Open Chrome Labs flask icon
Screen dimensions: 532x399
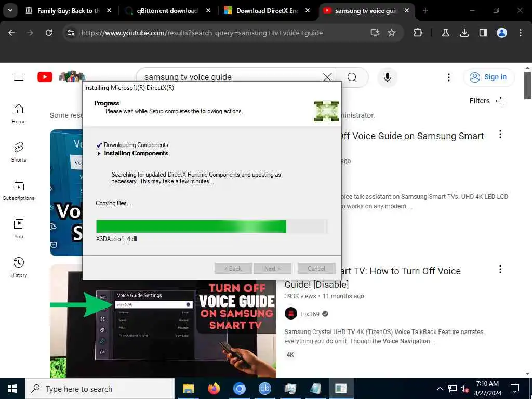tap(445, 33)
